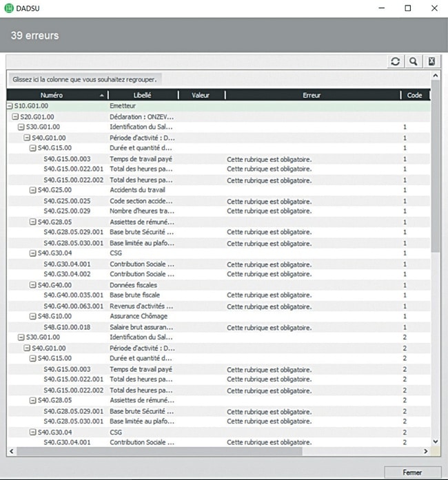This screenshot has width=448, height=480.
Task: Click the horizontal scrollbar right arrow
Action: point(426,451)
